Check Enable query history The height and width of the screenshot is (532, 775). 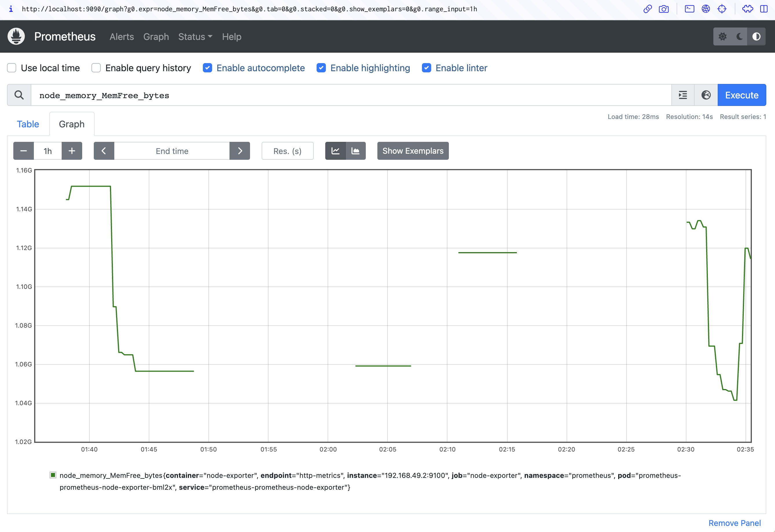pyautogui.click(x=96, y=68)
